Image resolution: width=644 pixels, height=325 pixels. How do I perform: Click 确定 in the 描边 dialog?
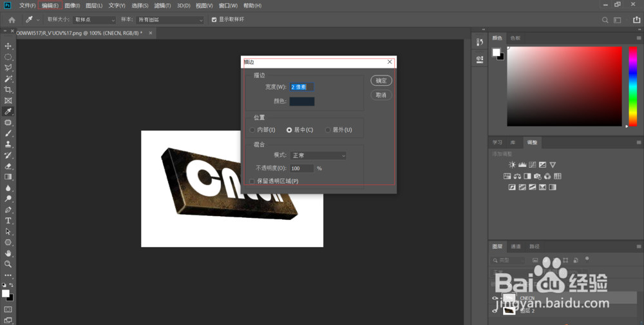(x=381, y=81)
